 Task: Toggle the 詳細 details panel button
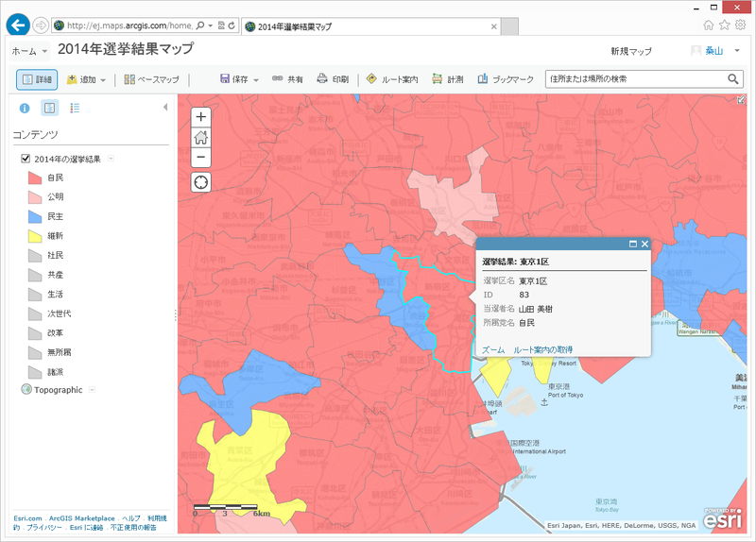37,80
